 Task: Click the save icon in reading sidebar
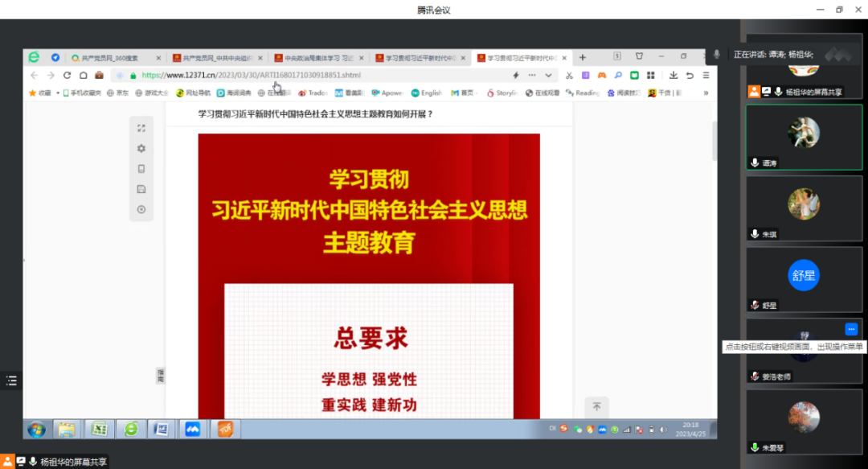tap(141, 189)
